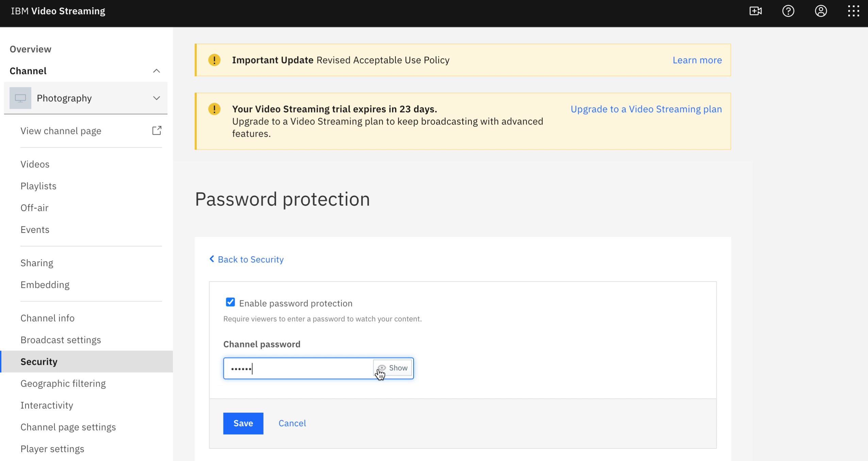This screenshot has width=868, height=461.
Task: Collapse the Channel section chevron
Action: pos(156,71)
